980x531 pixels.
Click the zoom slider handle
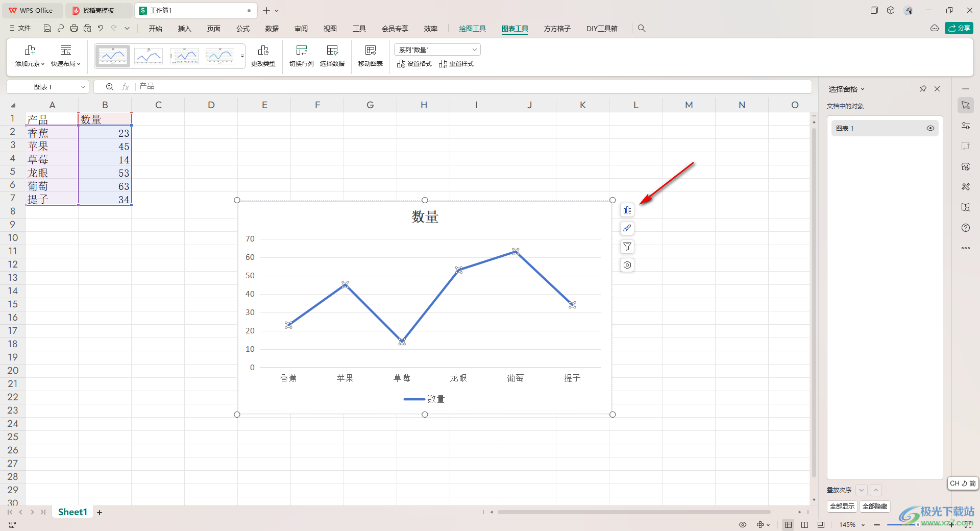pos(918,525)
